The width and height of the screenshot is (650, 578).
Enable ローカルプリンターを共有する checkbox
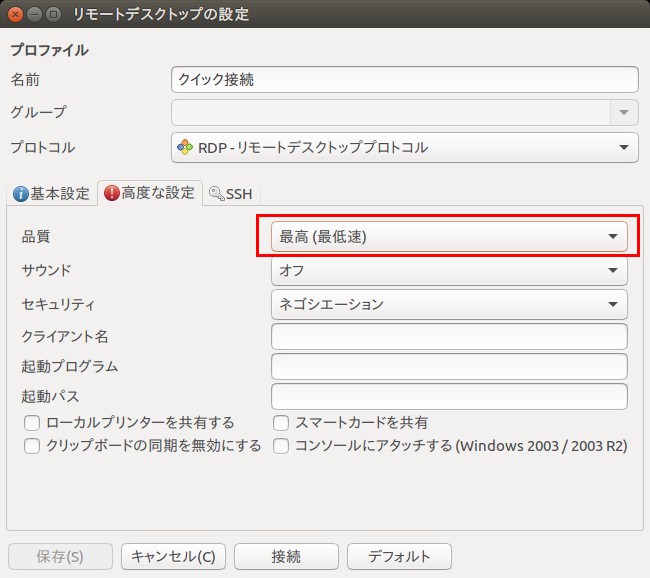tap(32, 423)
